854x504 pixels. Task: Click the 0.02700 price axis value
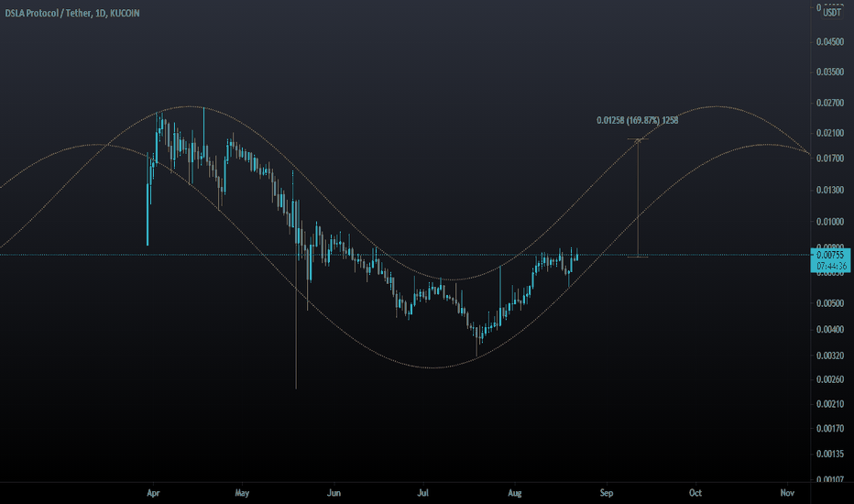coord(830,103)
